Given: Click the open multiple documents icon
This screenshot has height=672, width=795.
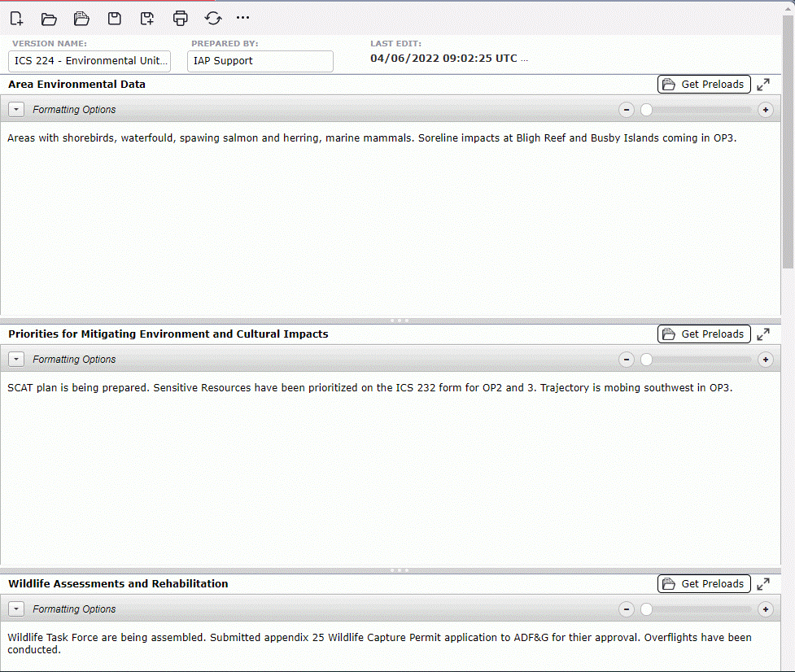Looking at the screenshot, I should tap(81, 19).
